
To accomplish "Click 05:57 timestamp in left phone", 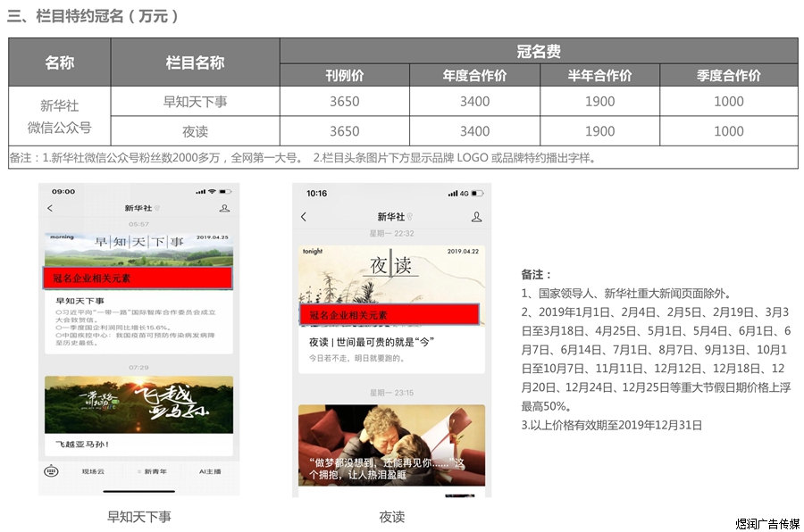I will click(x=138, y=224).
